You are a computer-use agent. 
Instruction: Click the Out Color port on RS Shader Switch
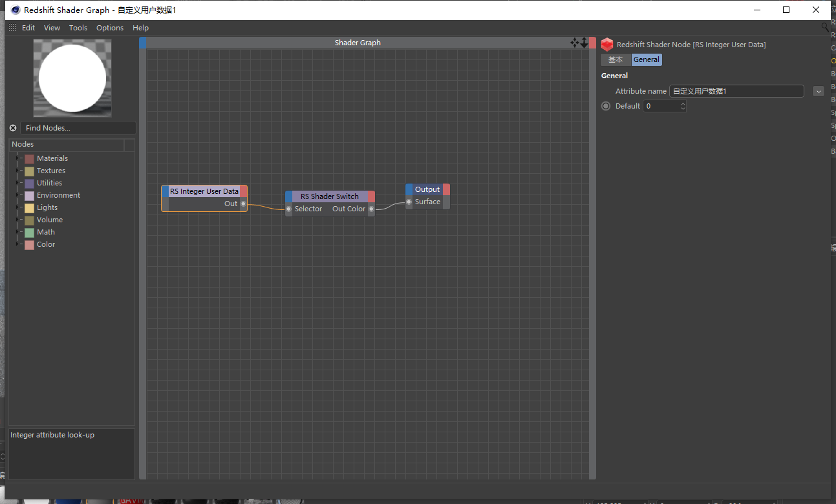tap(371, 209)
